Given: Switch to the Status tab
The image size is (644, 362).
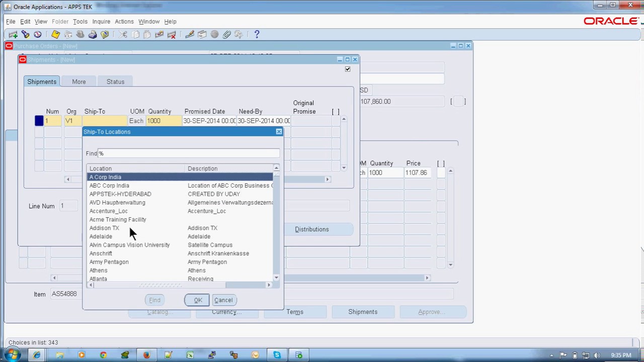Looking at the screenshot, I should click(x=115, y=81).
